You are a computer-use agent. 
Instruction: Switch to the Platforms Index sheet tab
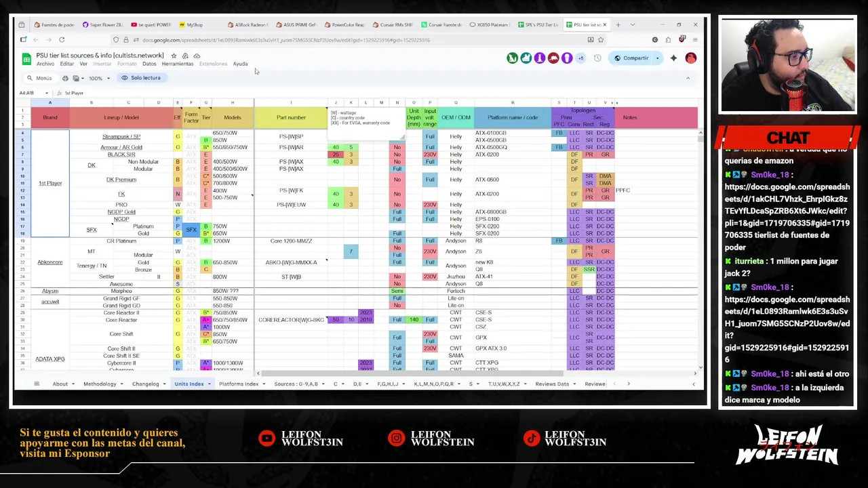pos(239,384)
